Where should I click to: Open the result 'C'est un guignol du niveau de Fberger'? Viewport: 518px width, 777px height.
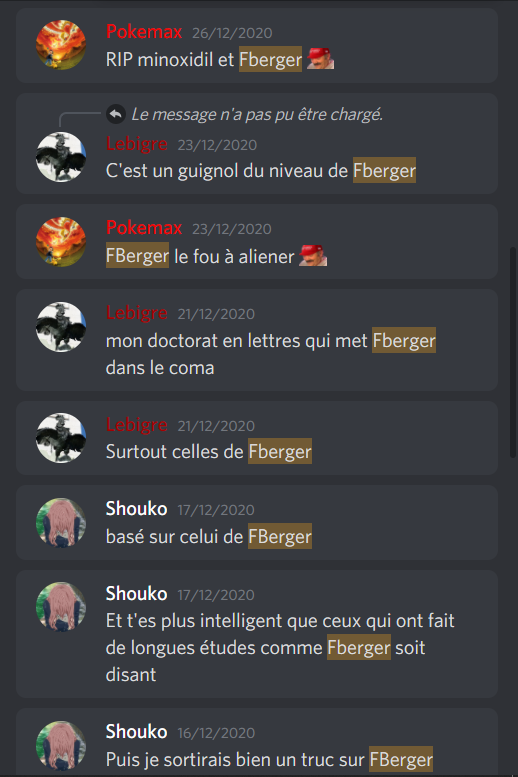pyautogui.click(x=257, y=143)
